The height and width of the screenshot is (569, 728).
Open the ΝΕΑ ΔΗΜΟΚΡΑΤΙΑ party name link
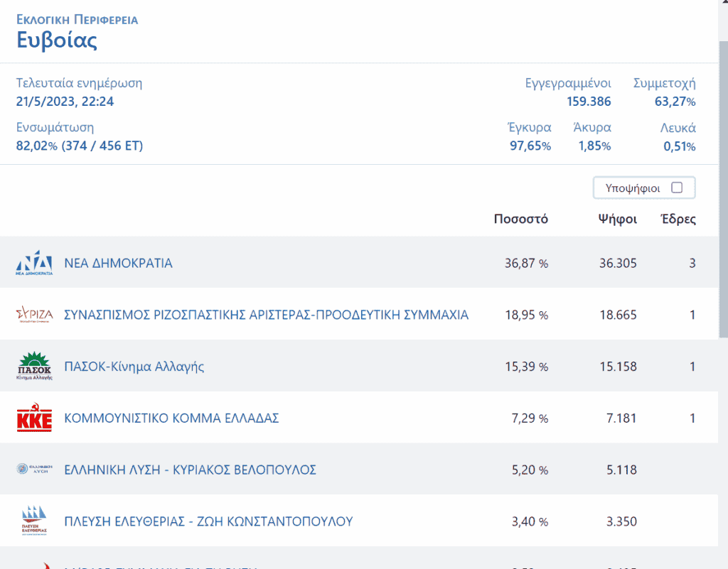[x=118, y=263]
